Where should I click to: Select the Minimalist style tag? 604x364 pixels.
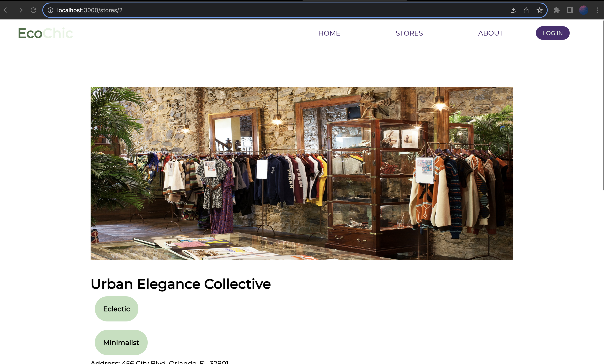(121, 342)
